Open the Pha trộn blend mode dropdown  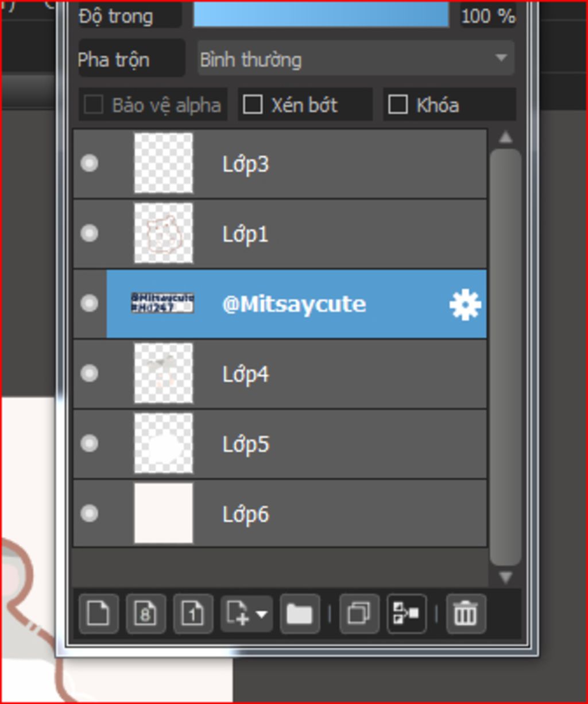pos(355,58)
